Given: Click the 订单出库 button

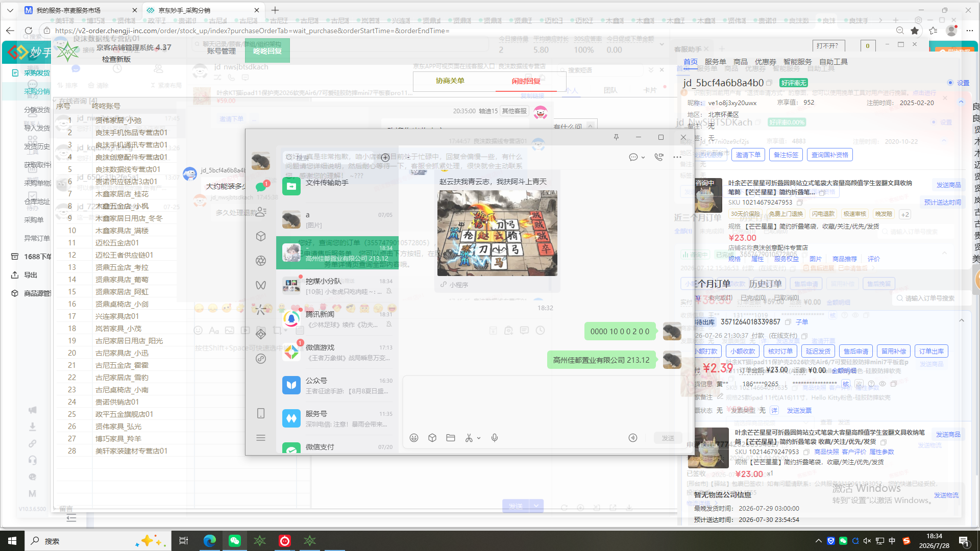Looking at the screenshot, I should [932, 351].
